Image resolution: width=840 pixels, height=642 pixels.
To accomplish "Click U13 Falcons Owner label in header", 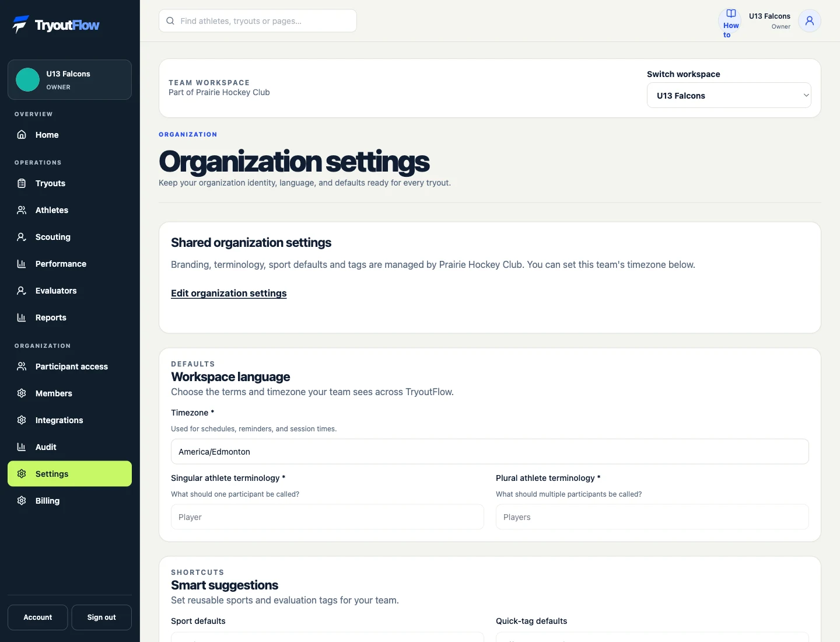I will point(769,21).
